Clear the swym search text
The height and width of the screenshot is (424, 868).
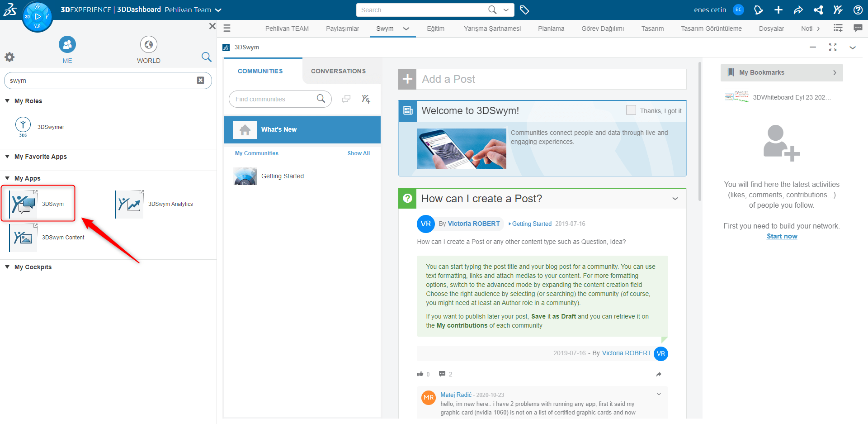201,80
